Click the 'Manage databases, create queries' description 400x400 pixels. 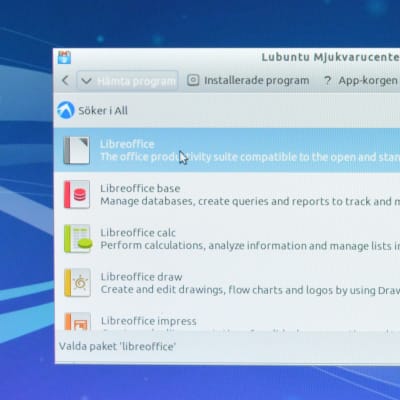pyautogui.click(x=250, y=201)
